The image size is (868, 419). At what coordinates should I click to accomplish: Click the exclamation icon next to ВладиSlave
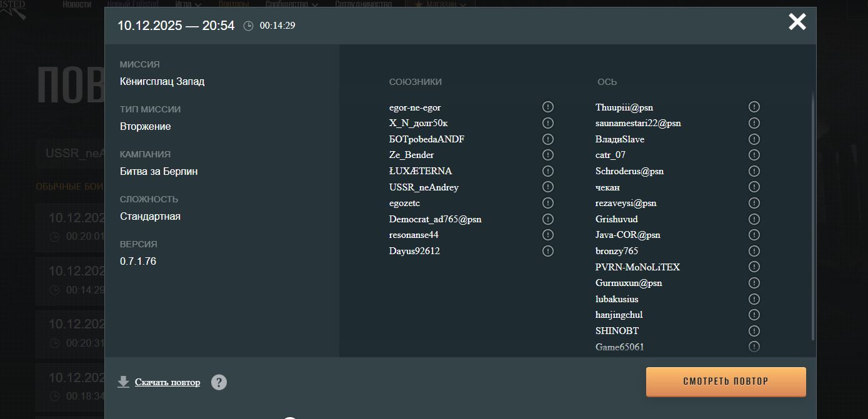[x=754, y=139]
